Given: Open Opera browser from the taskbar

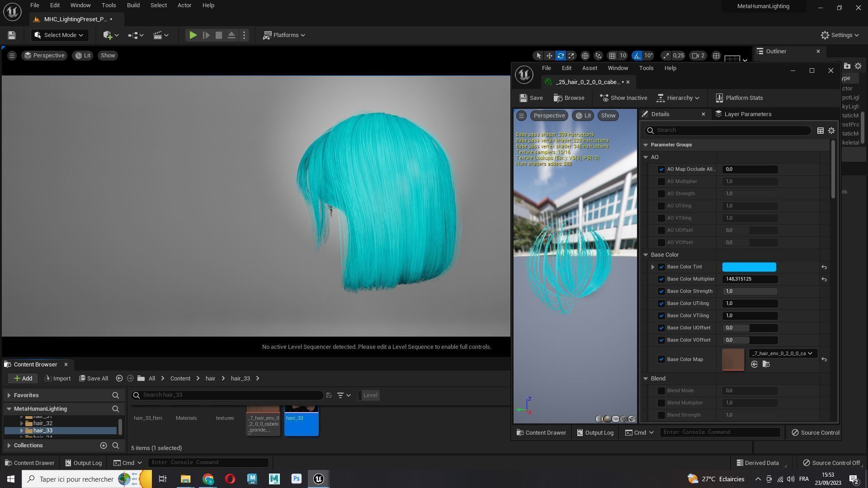Looking at the screenshot, I should (x=230, y=479).
